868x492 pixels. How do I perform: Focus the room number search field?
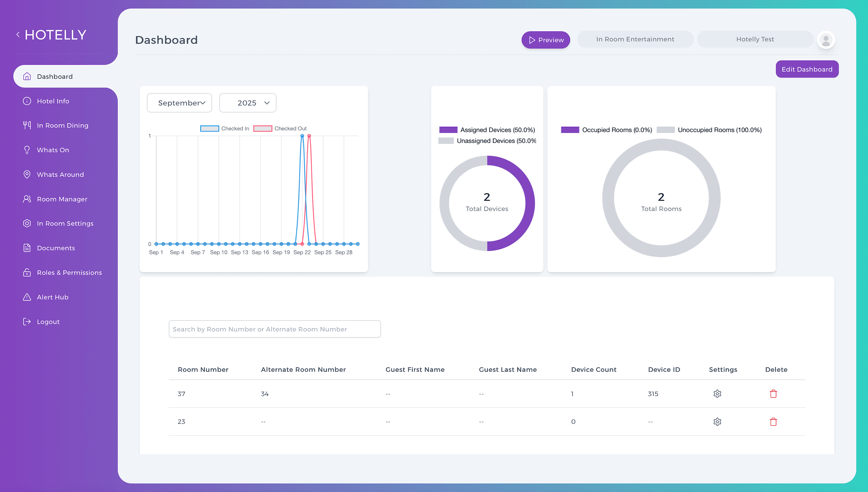click(274, 329)
